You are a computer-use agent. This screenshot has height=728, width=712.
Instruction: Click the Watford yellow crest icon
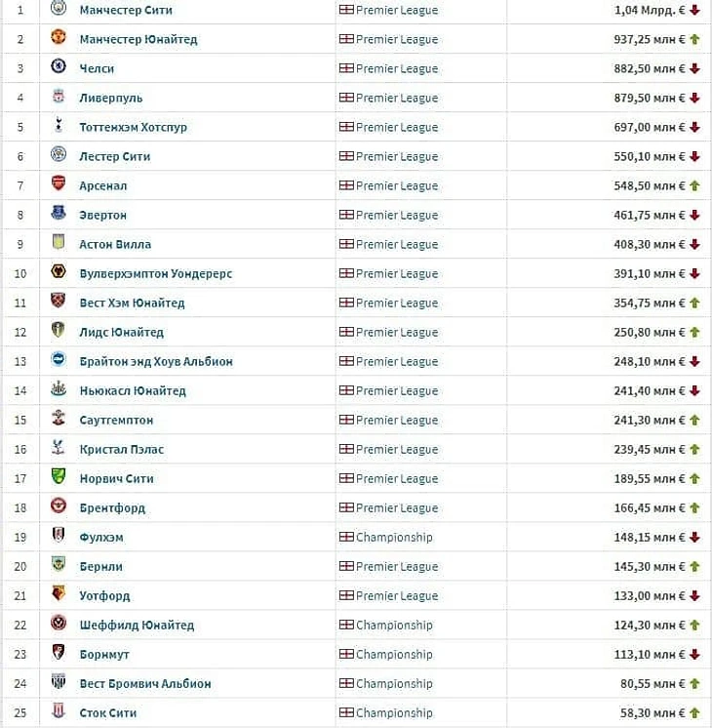(x=59, y=593)
